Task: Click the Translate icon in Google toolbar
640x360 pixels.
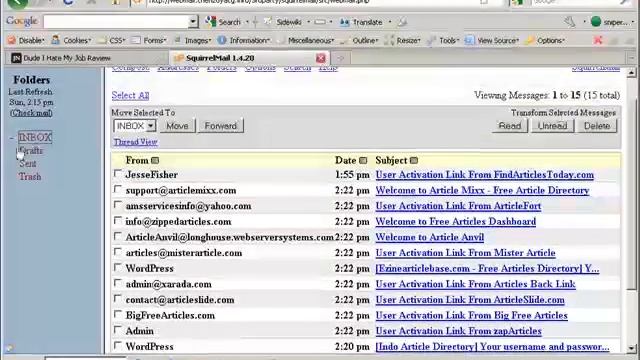Action: (x=344, y=22)
